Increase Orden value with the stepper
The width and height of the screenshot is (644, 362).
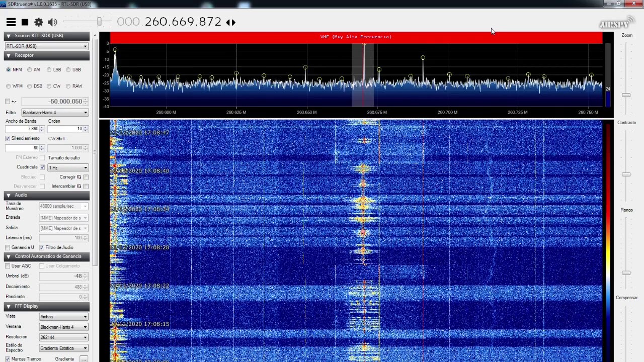pyautogui.click(x=86, y=127)
